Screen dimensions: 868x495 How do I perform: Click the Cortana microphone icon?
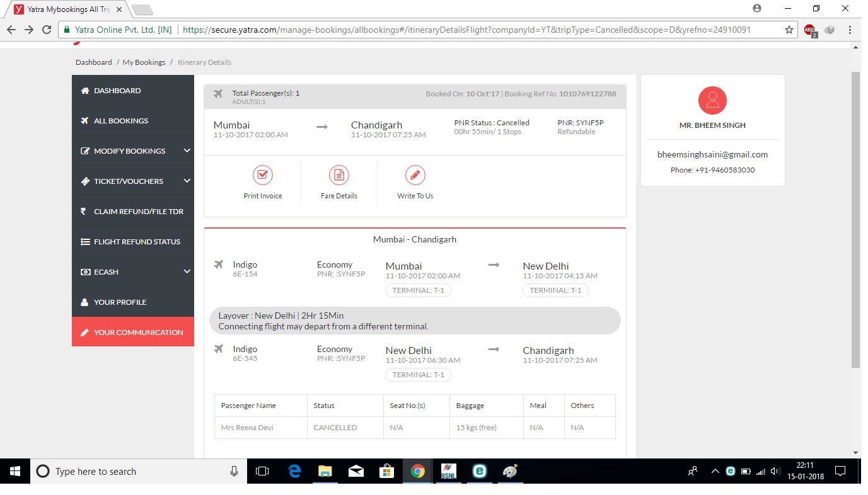234,471
